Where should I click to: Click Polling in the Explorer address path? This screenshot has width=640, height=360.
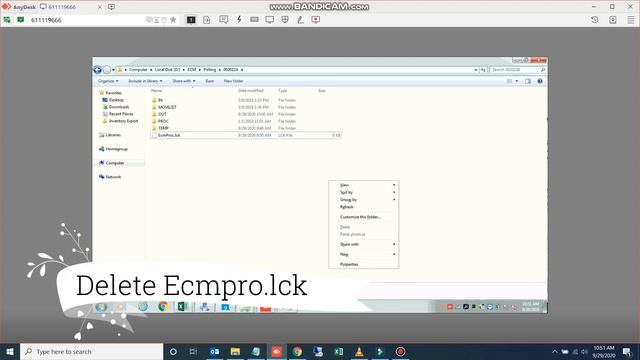pyautogui.click(x=210, y=70)
